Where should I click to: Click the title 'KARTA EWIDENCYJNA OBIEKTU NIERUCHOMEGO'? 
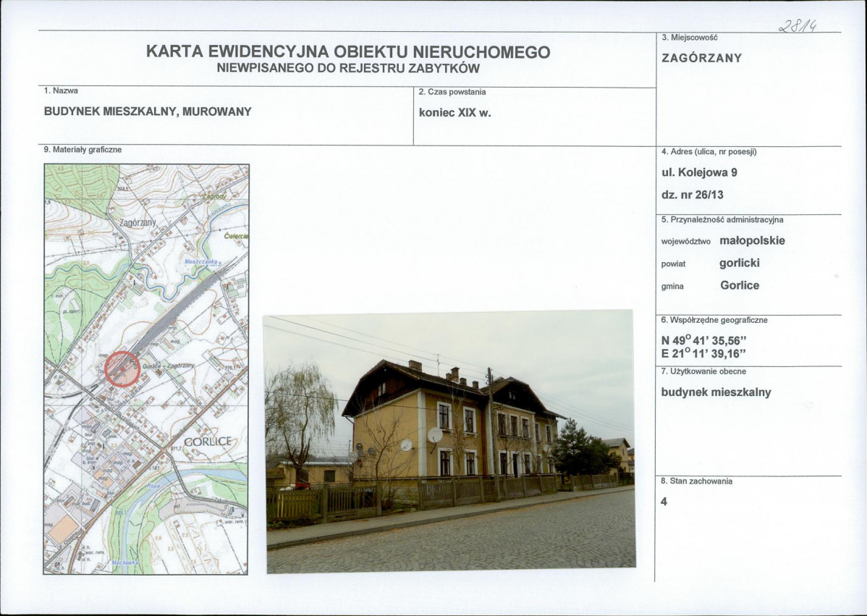[348, 51]
